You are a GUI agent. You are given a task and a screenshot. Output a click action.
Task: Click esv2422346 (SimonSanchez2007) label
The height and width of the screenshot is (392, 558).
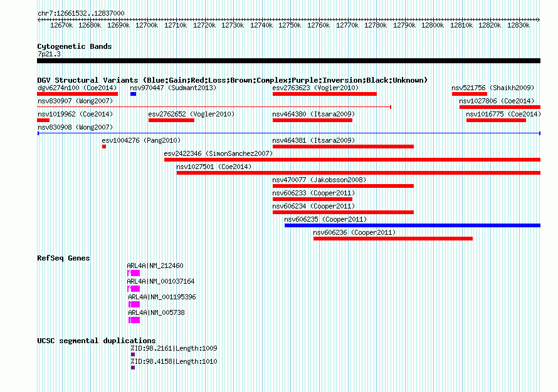click(x=218, y=153)
